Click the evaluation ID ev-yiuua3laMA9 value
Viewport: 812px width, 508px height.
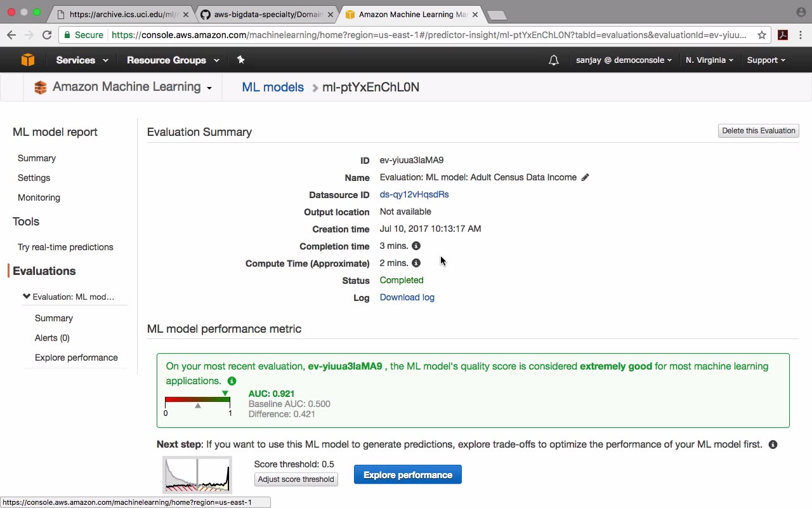(412, 160)
